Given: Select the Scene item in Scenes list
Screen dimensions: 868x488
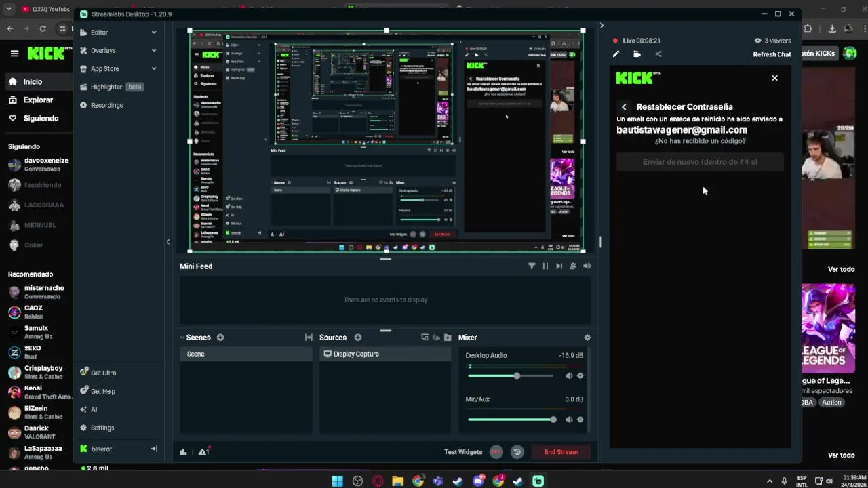Looking at the screenshot, I should [246, 354].
